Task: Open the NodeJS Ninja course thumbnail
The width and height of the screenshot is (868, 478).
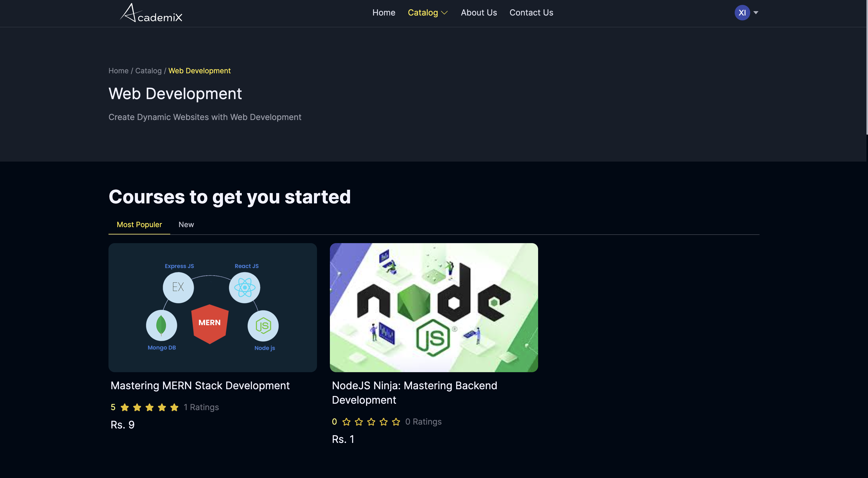Action: pyautogui.click(x=434, y=307)
